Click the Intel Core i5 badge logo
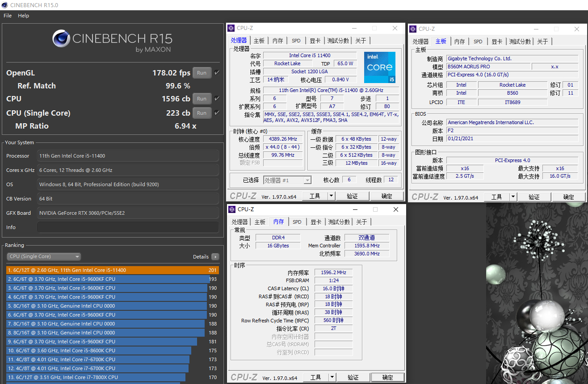Image resolution: width=588 pixels, height=384 pixels. point(379,67)
